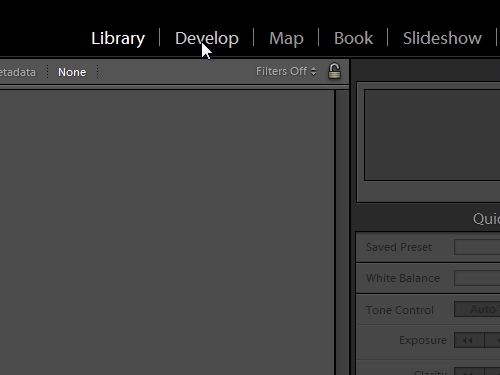This screenshot has width=500, height=375.
Task: Open the White Balance dropdown
Action: (477, 278)
